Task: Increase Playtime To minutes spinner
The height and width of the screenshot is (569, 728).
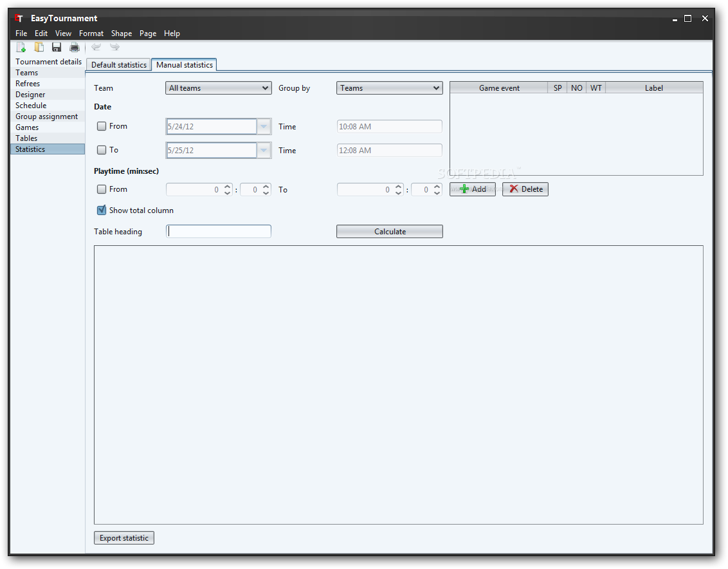Action: [398, 187]
